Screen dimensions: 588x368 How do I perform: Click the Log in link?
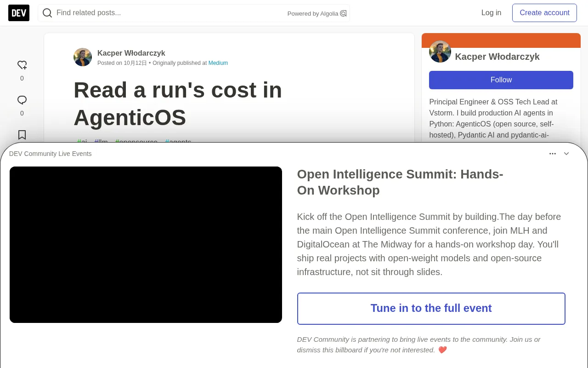coord(491,13)
